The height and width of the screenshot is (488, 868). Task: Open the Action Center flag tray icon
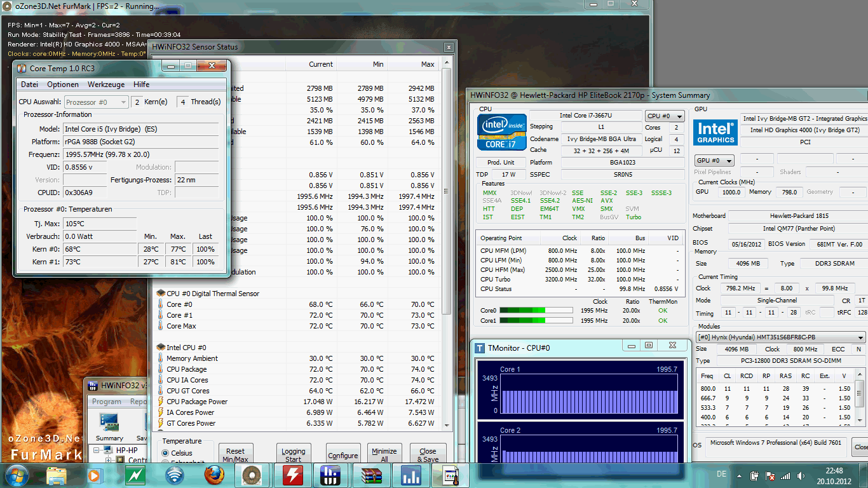tap(770, 475)
